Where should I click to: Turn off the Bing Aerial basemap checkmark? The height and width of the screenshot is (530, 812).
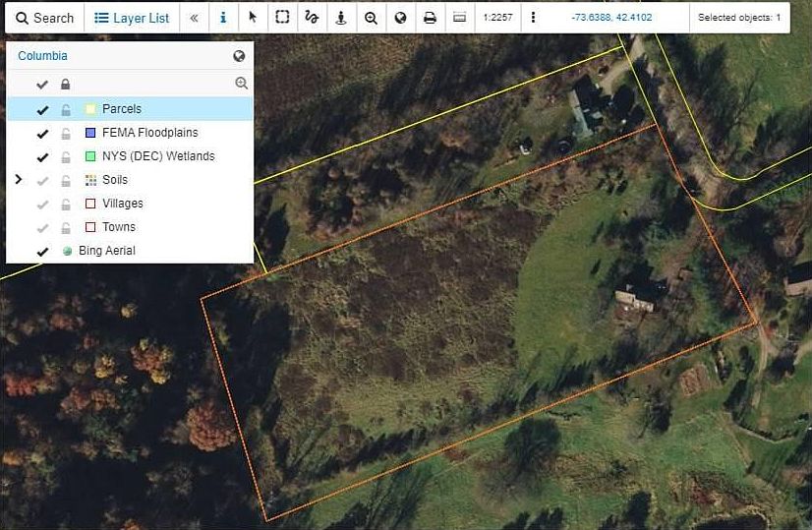(42, 252)
